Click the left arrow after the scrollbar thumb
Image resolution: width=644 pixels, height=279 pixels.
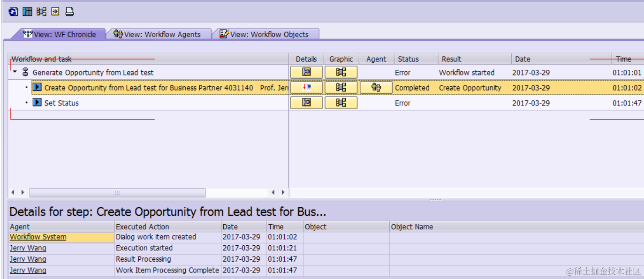tap(273, 193)
